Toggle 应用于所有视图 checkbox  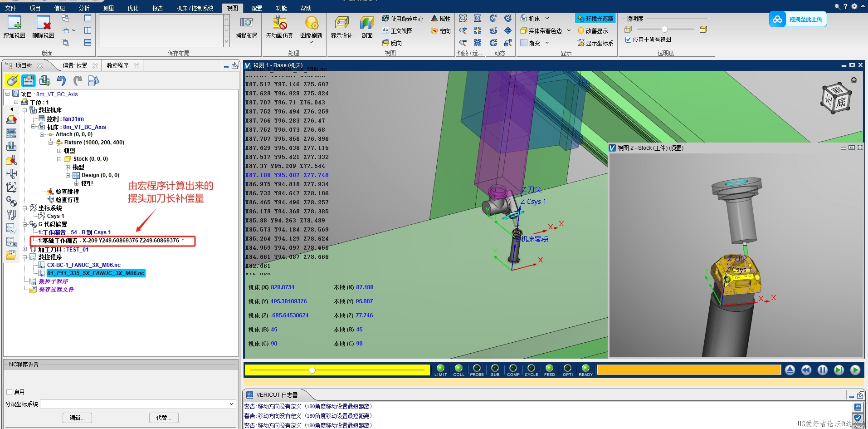click(628, 39)
